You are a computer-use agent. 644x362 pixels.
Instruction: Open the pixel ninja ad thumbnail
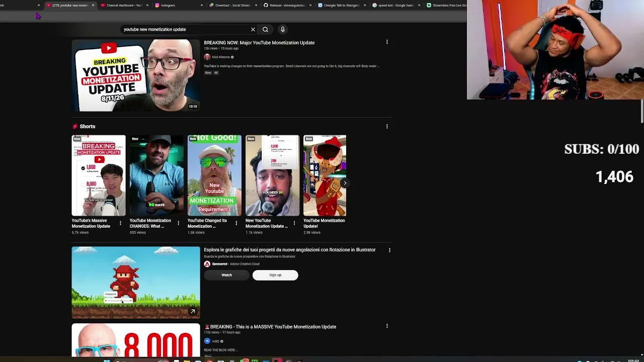tap(136, 283)
